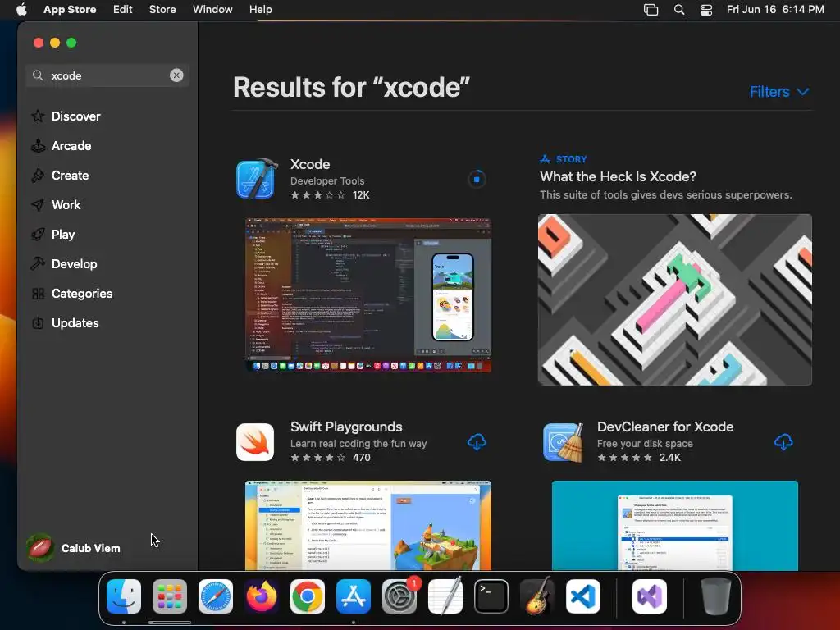Open the Help menu
The height and width of the screenshot is (630, 840).
point(260,10)
